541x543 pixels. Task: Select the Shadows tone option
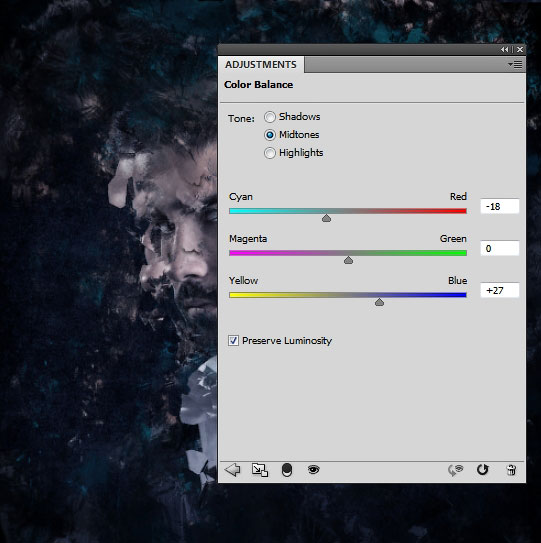270,117
